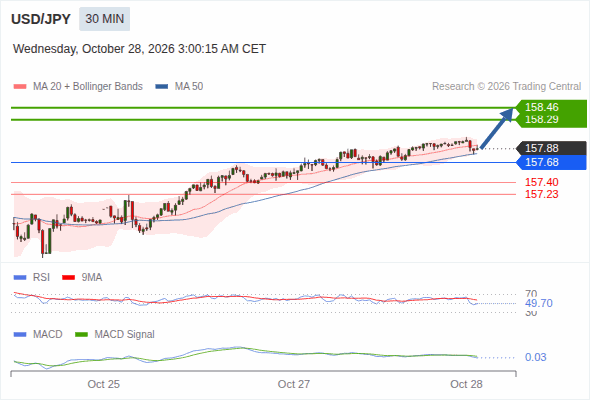This screenshot has height=400, width=590.
Task: Click the blue 157.68 pivot level tag
Action: (551, 163)
